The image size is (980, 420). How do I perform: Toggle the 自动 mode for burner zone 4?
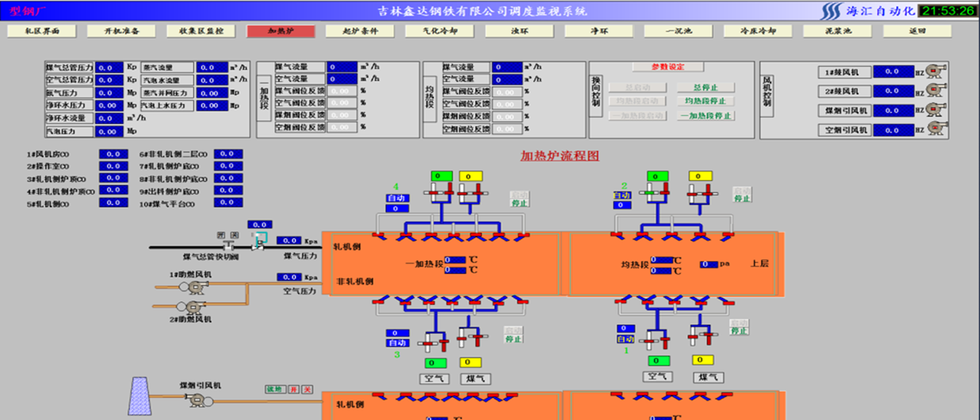pos(397,198)
